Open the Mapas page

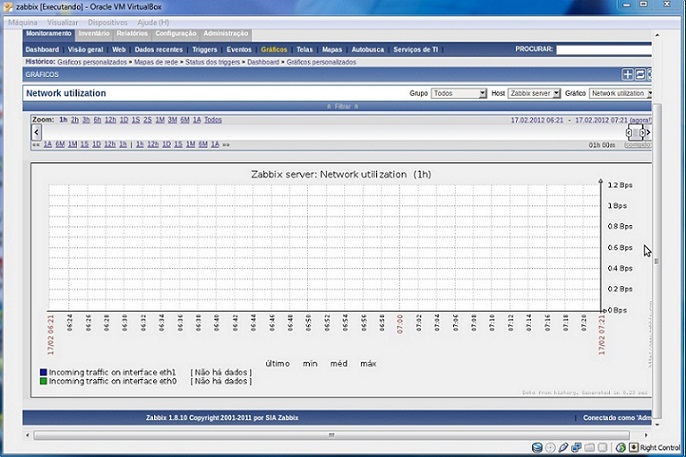click(x=332, y=50)
